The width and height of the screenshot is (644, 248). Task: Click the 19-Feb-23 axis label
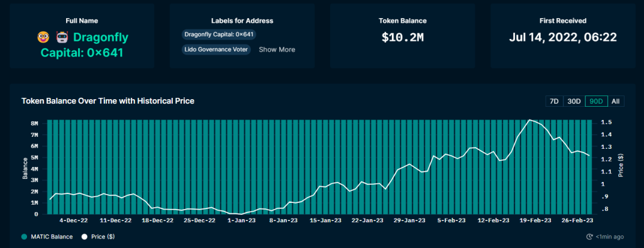pos(536,220)
